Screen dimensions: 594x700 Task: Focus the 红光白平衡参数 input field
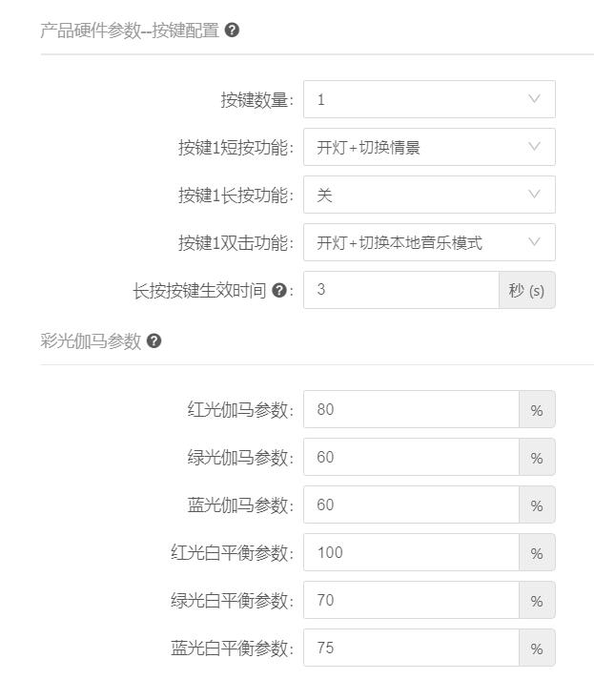(411, 552)
